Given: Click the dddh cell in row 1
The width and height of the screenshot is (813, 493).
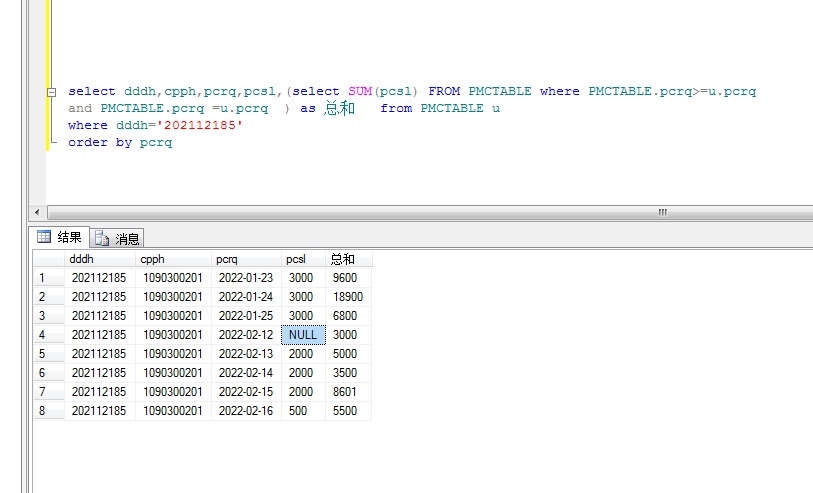Looking at the screenshot, I should point(100,278).
